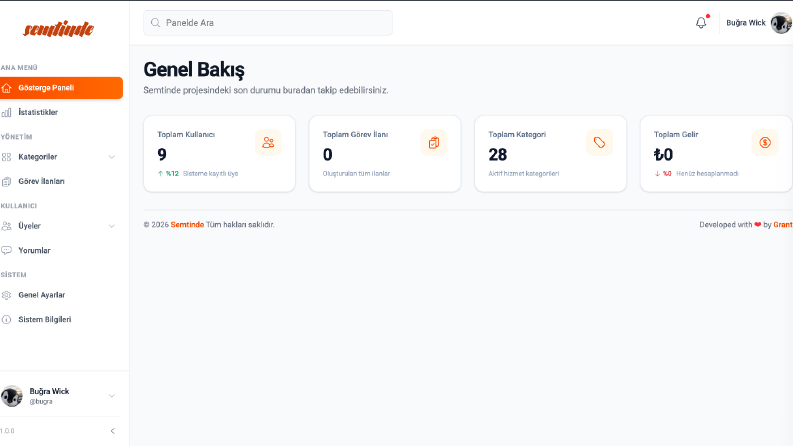Open the Yorumlar menu item
The width and height of the screenshot is (793, 446).
61,250
